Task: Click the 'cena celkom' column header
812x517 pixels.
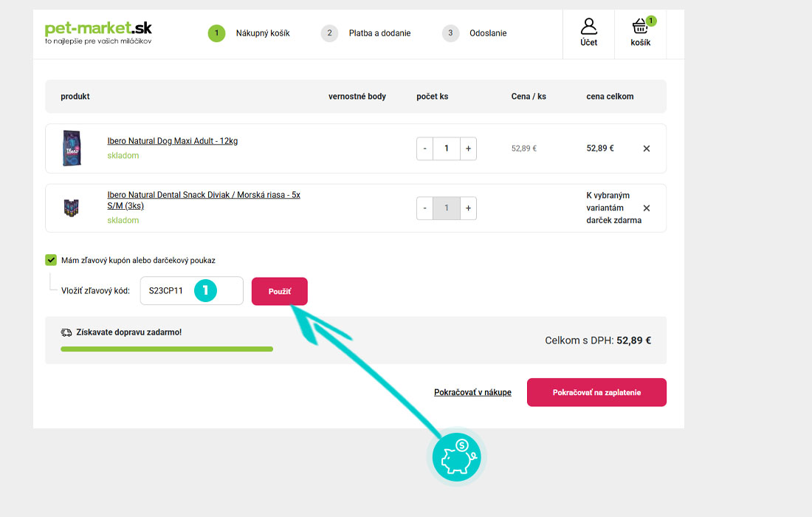Action: [x=610, y=96]
